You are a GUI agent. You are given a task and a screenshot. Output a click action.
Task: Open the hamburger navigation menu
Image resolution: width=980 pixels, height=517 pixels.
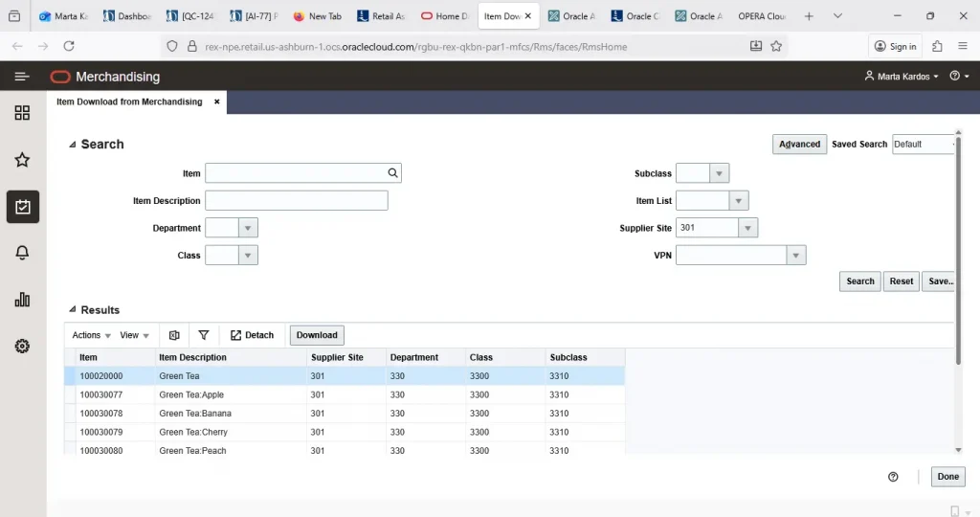click(x=22, y=77)
